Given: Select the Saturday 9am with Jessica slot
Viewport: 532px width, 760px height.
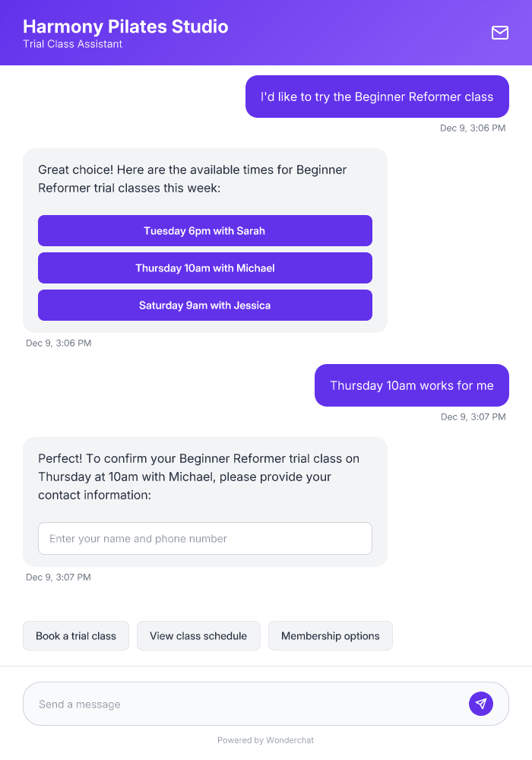Looking at the screenshot, I should (204, 305).
